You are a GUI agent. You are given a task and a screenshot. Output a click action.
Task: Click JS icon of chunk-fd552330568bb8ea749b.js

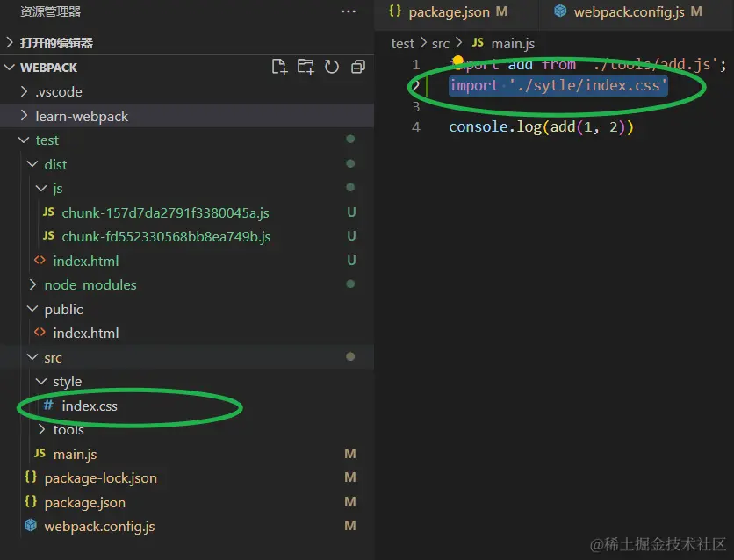coord(48,235)
